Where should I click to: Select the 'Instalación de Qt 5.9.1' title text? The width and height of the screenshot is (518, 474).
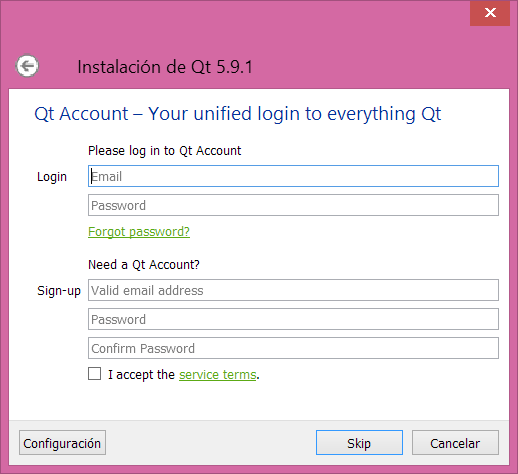point(165,67)
